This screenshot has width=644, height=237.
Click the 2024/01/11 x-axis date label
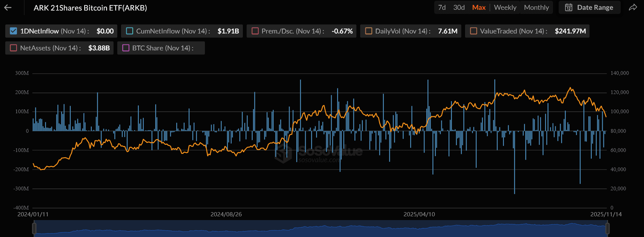tap(33, 214)
